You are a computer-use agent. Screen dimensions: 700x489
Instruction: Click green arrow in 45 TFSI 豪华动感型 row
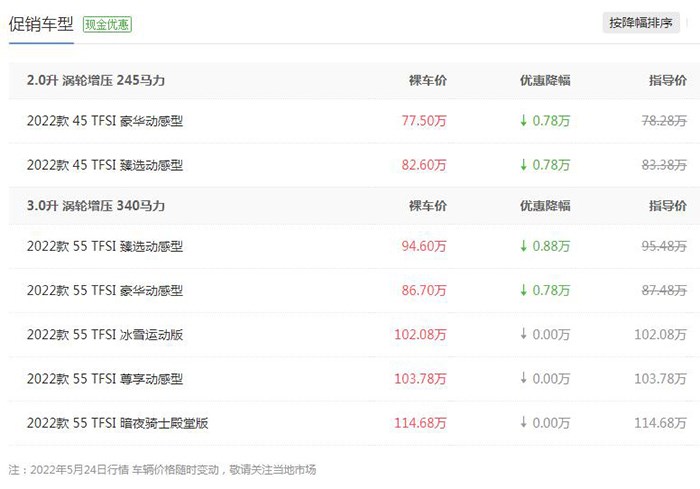(523, 120)
